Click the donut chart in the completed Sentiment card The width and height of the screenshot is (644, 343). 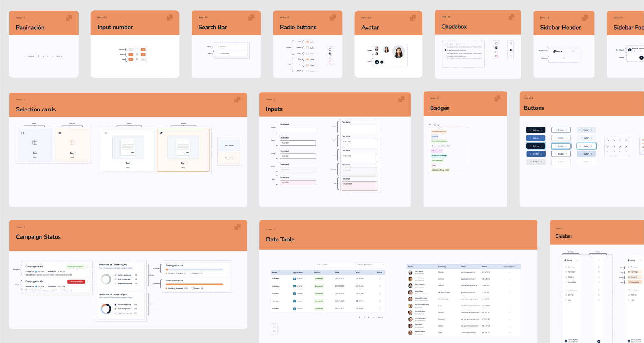(106, 309)
